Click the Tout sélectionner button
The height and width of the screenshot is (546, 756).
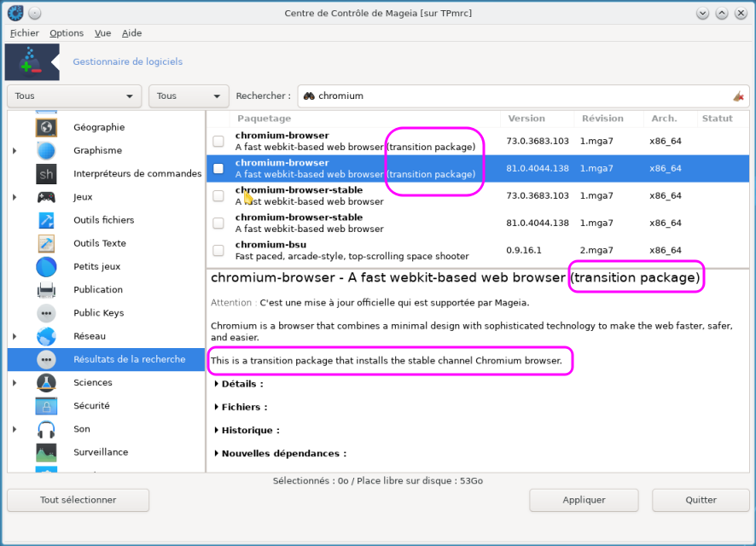[x=79, y=500]
